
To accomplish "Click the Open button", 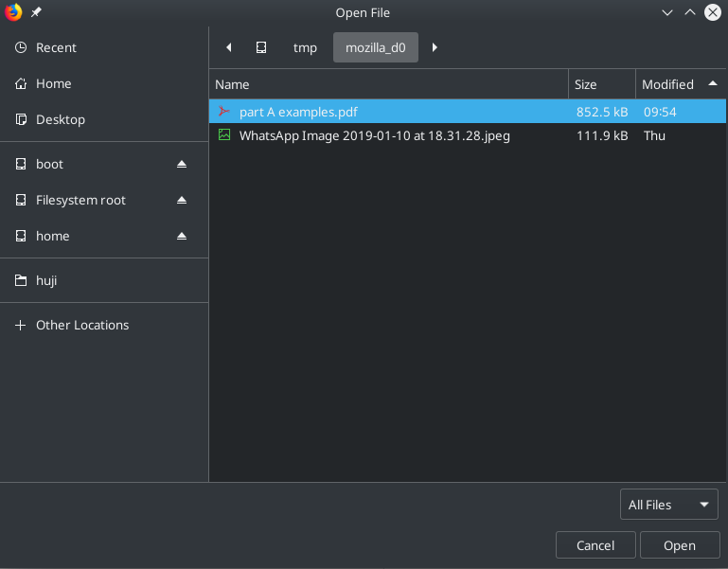I will pyautogui.click(x=680, y=545).
